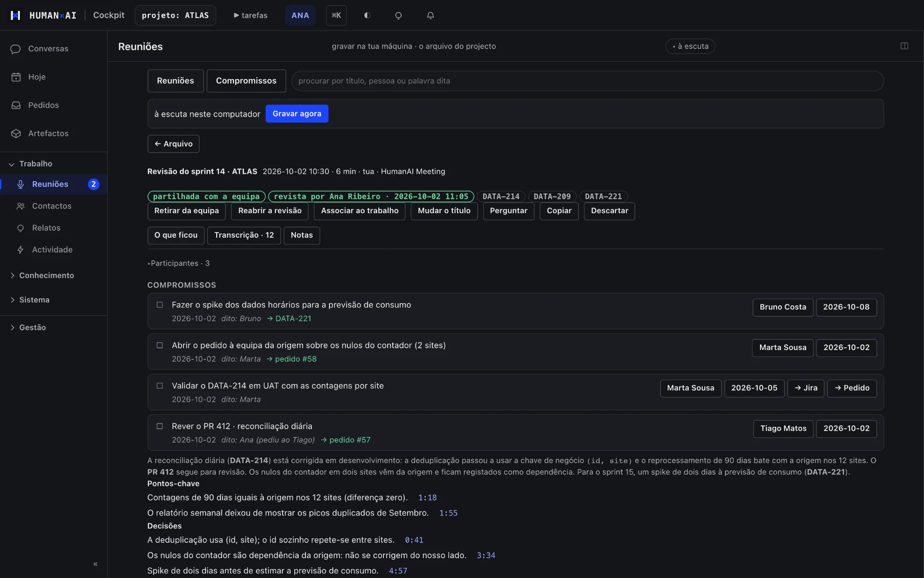Screen dimensions: 924x578
Task: Toggle the dark/light theme icon
Action: point(367,15)
